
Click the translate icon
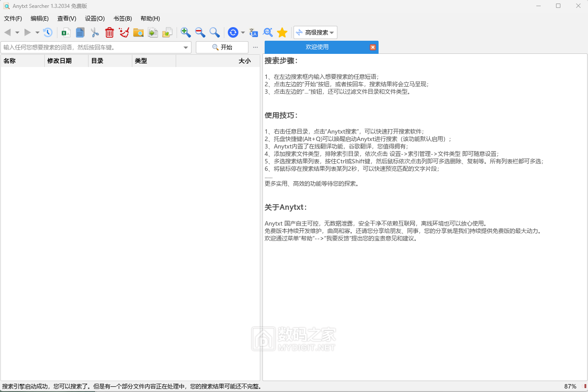click(x=254, y=32)
